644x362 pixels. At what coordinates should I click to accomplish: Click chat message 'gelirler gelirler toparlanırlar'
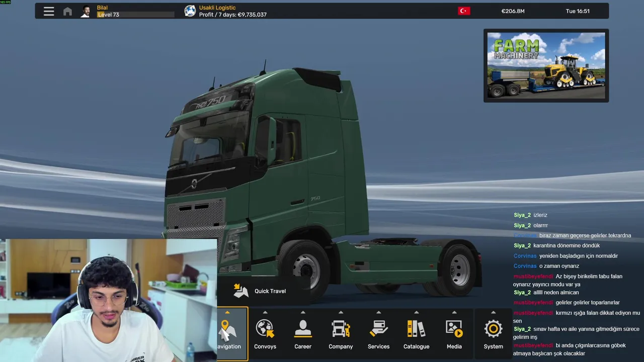[x=588, y=303]
